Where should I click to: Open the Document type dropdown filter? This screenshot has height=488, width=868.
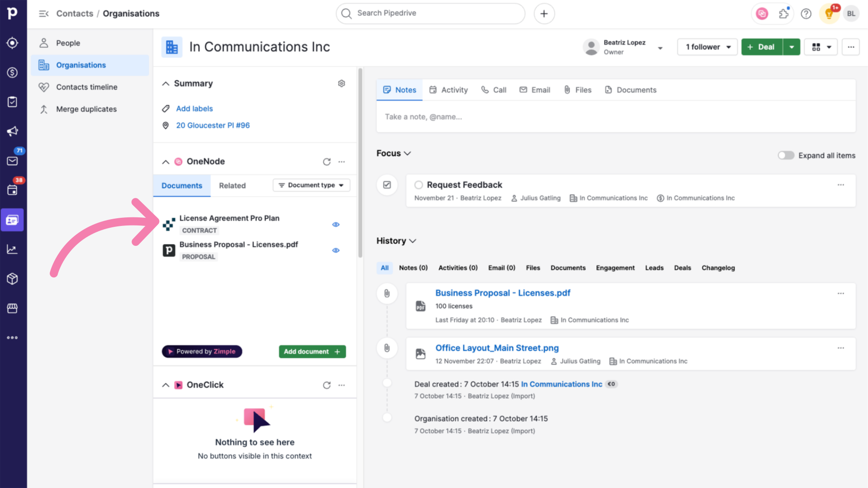[310, 185]
